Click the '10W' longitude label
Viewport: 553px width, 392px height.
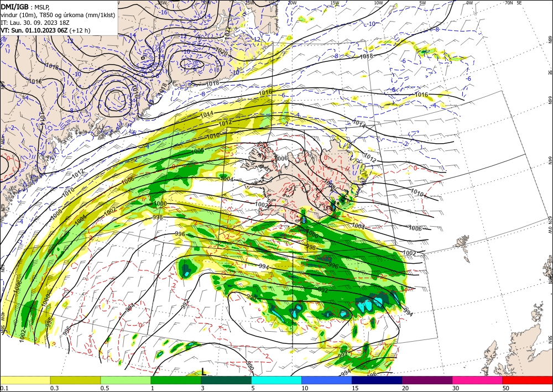[x=378, y=3]
